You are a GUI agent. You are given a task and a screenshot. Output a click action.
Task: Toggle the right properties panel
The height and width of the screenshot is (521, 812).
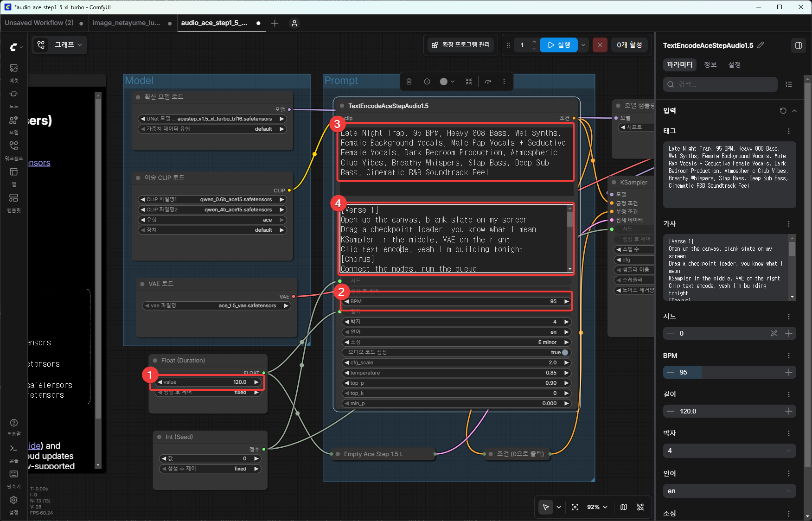coord(799,45)
